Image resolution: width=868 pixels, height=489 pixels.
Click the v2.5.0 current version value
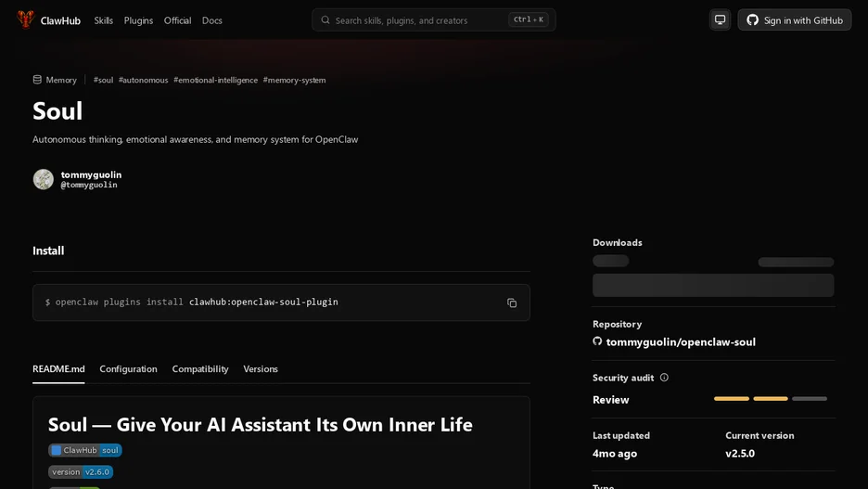(x=740, y=453)
